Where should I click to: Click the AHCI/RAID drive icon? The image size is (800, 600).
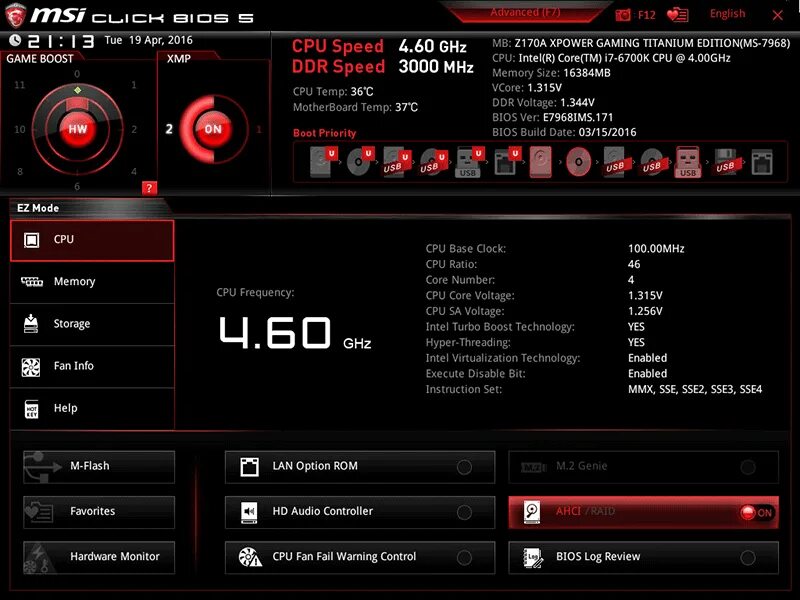coord(532,512)
